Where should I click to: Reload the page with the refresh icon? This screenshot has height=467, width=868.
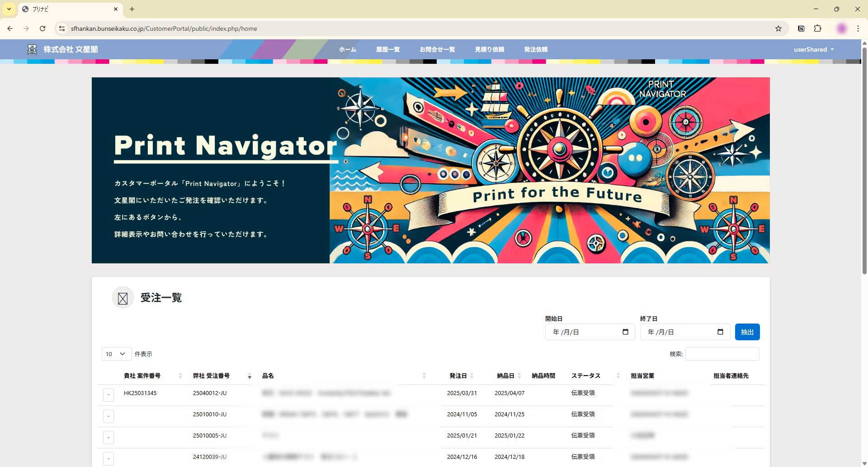[42, 29]
